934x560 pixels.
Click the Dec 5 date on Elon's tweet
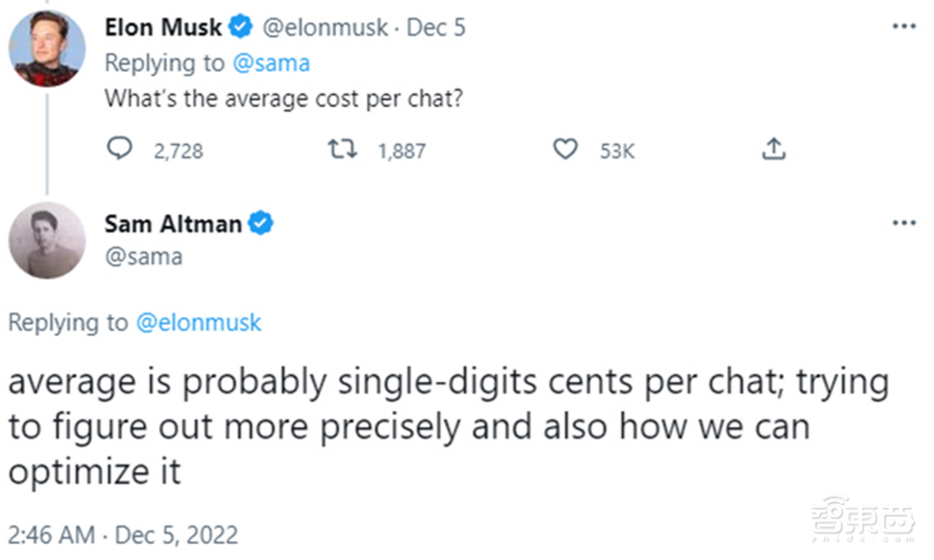coord(434,28)
